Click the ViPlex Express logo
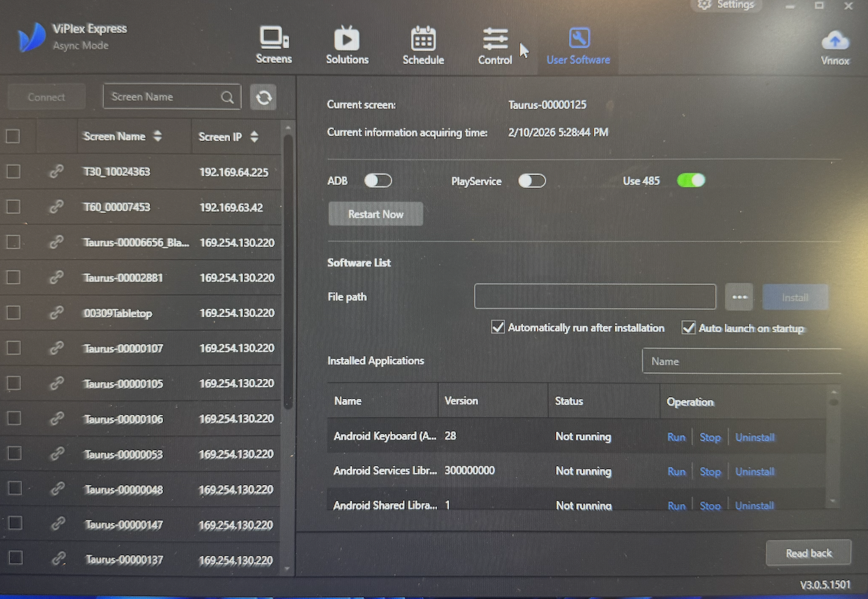The width and height of the screenshot is (868, 599). point(32,37)
